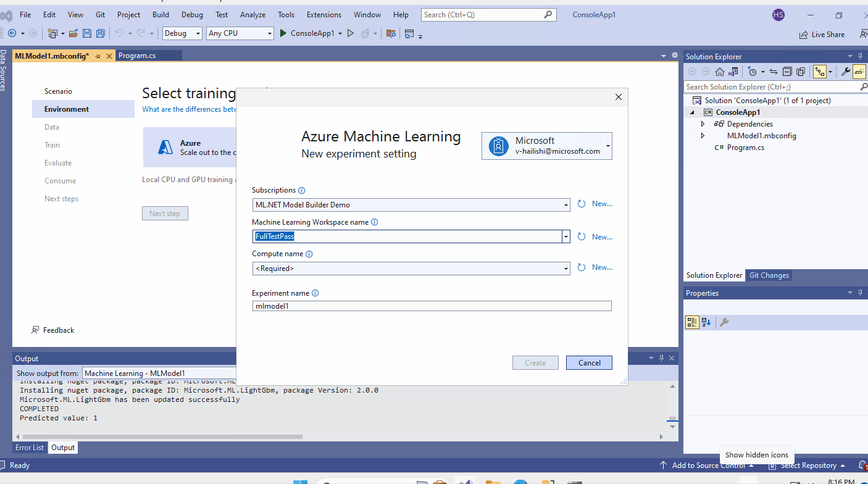Image resolution: width=868 pixels, height=484 pixels.
Task: Click the Save All toolbar icon
Action: (x=99, y=33)
